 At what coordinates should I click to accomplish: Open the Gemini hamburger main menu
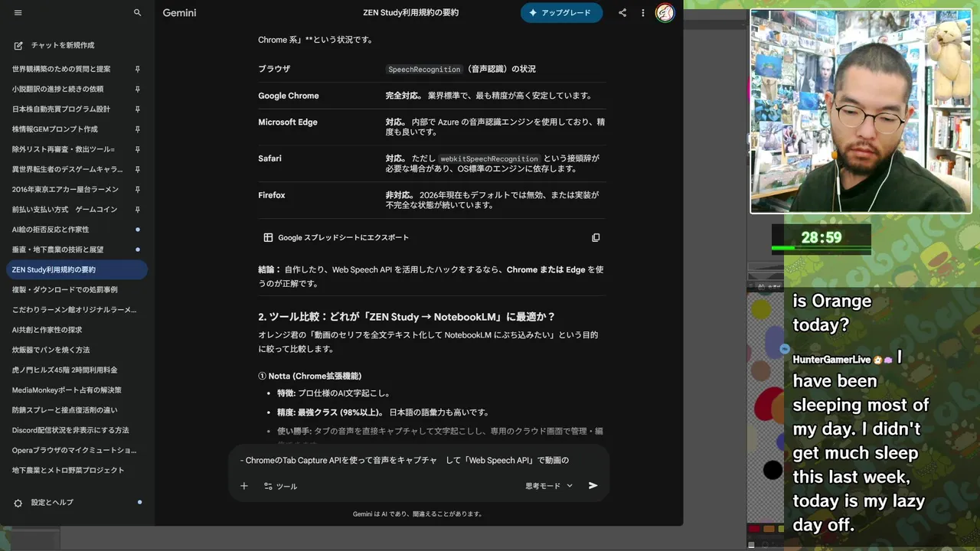pos(18,13)
